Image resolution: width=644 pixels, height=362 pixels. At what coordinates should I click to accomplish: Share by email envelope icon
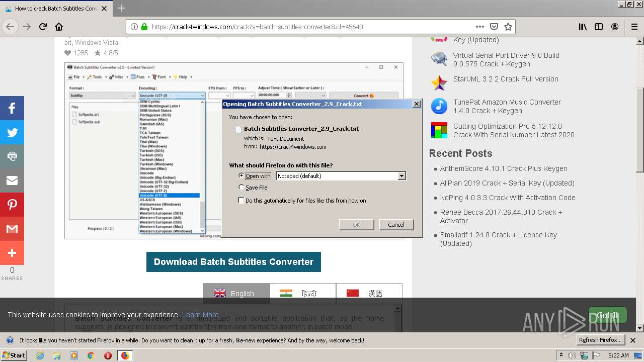coord(12,180)
